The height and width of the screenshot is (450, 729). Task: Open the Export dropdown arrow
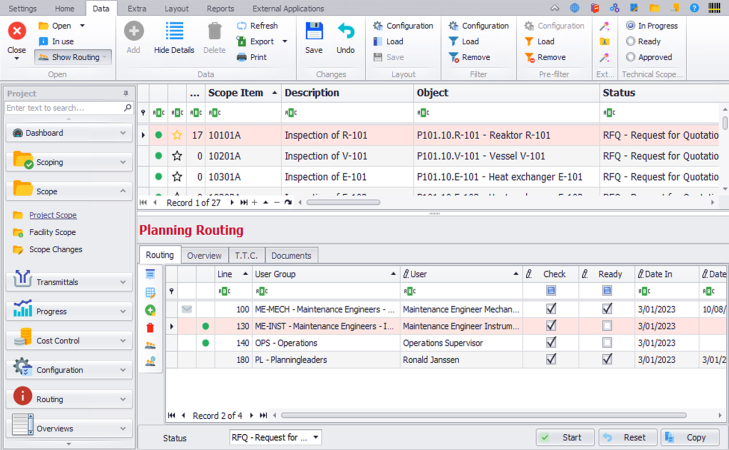tap(285, 41)
